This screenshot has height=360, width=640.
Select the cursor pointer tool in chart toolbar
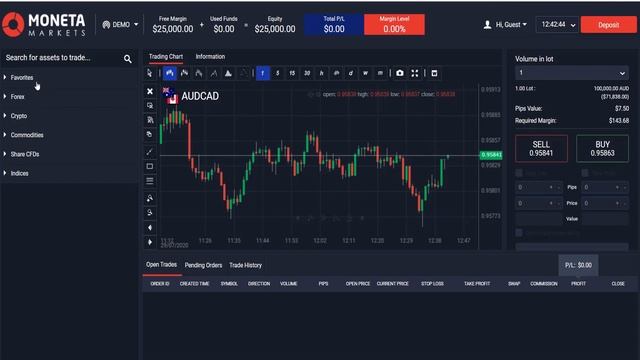(x=149, y=73)
